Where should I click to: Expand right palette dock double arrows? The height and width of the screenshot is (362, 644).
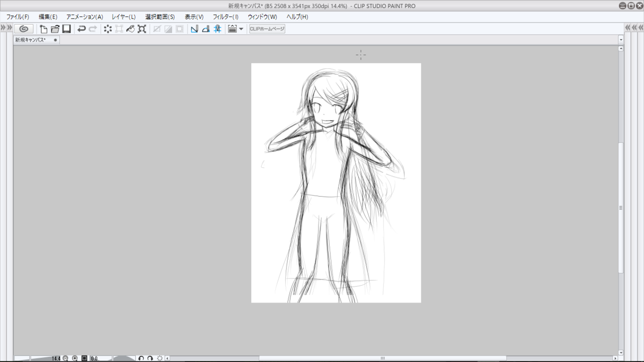tap(627, 28)
